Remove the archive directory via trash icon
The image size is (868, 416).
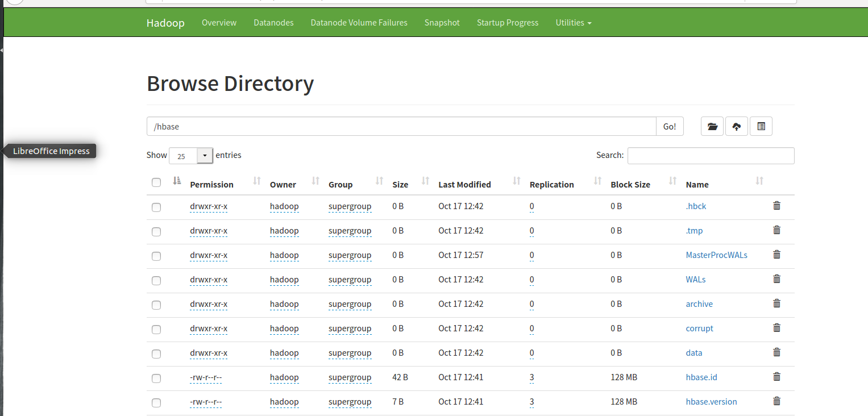(x=776, y=303)
